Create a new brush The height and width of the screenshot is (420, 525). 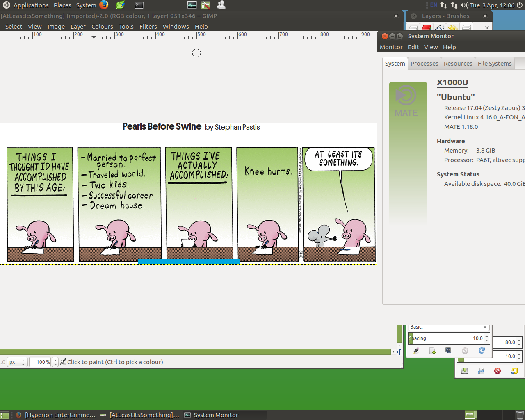click(x=432, y=351)
